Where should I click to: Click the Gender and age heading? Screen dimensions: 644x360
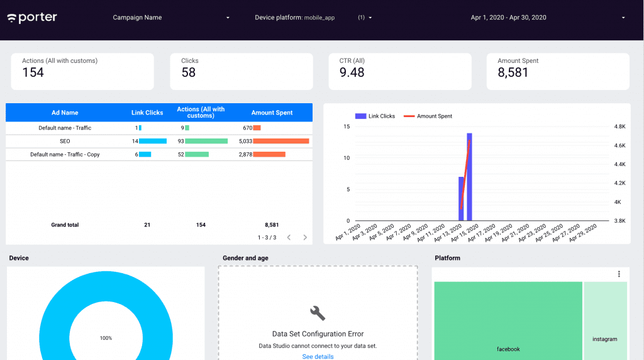click(245, 258)
